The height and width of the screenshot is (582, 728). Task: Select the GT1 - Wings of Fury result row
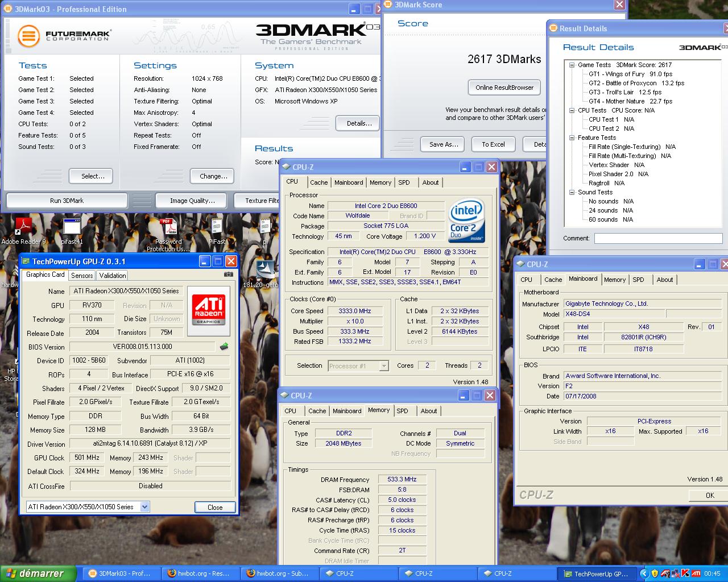tap(630, 74)
